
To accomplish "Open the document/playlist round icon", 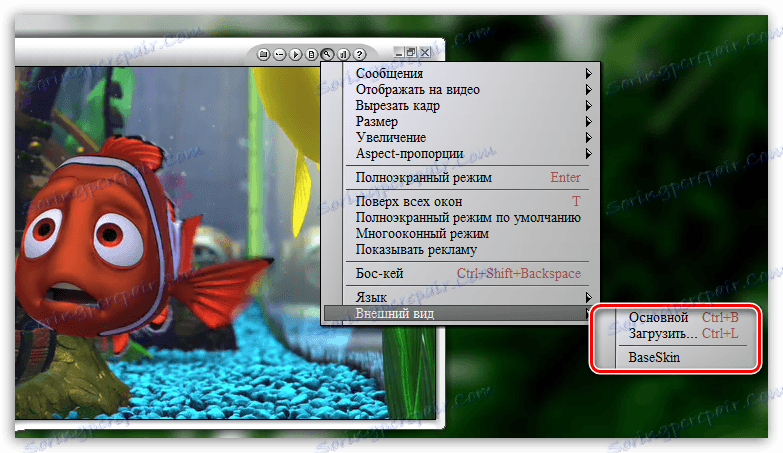I will [312, 54].
